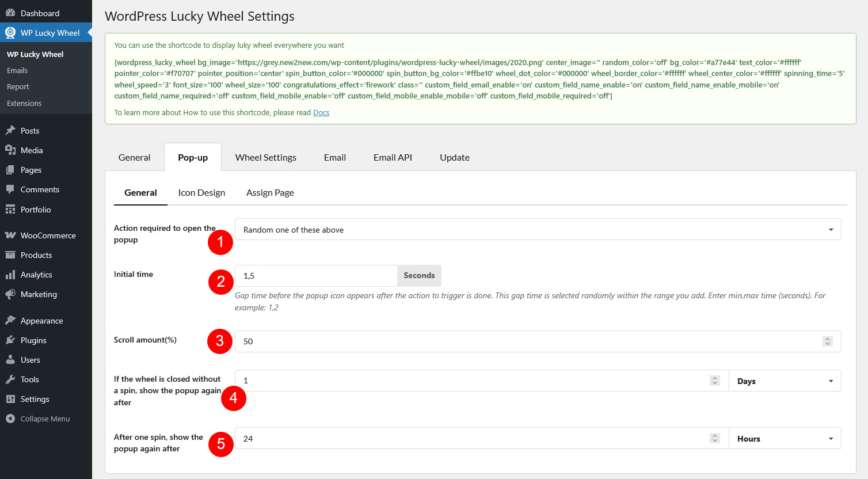Image resolution: width=868 pixels, height=479 pixels.
Task: Open the Report submenu link
Action: click(18, 87)
